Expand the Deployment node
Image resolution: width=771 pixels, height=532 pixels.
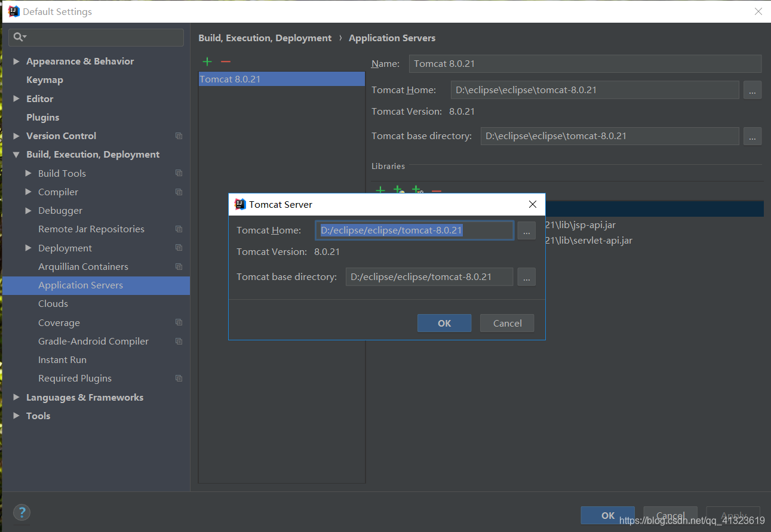[x=28, y=248]
